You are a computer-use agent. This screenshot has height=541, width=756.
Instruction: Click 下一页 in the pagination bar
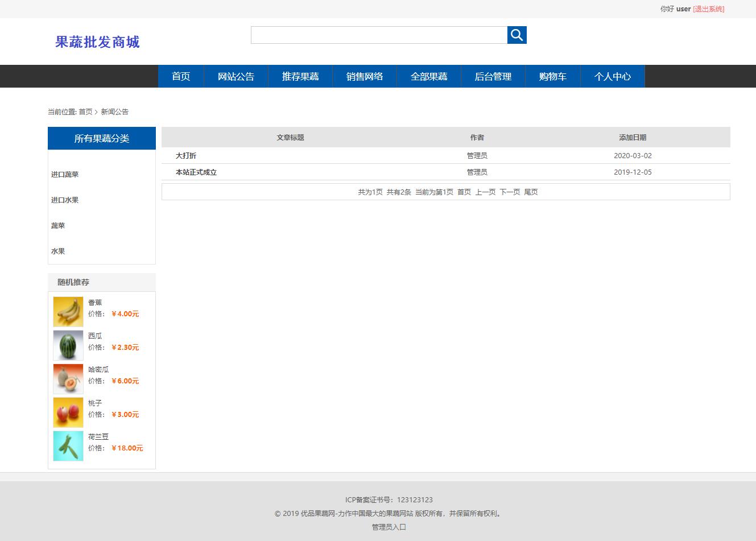click(x=510, y=192)
